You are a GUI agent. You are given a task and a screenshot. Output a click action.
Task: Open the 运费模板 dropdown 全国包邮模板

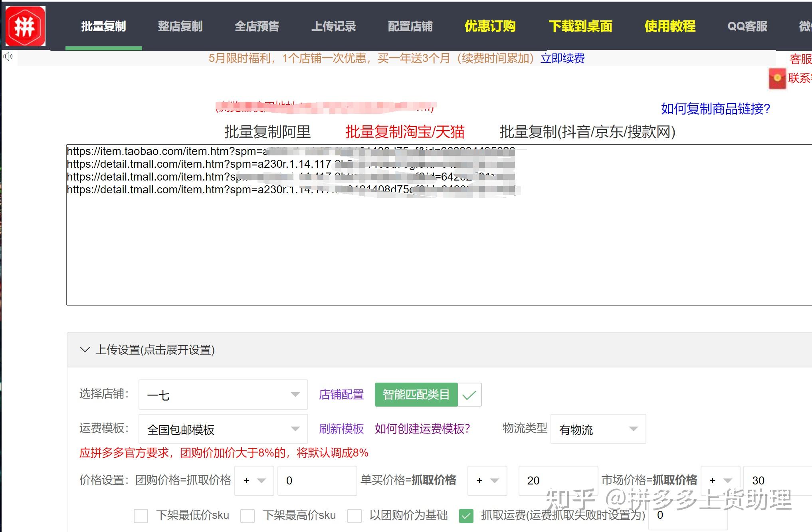223,429
